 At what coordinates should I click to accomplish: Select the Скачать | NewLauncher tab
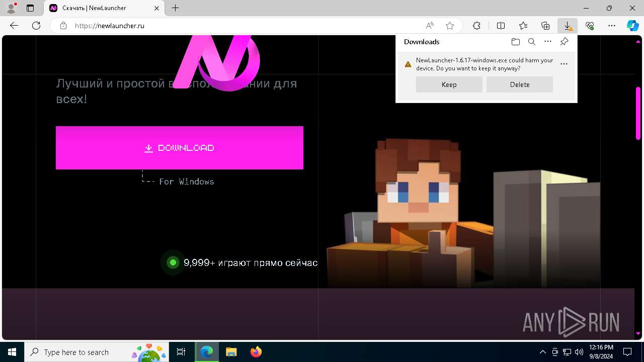105,8
